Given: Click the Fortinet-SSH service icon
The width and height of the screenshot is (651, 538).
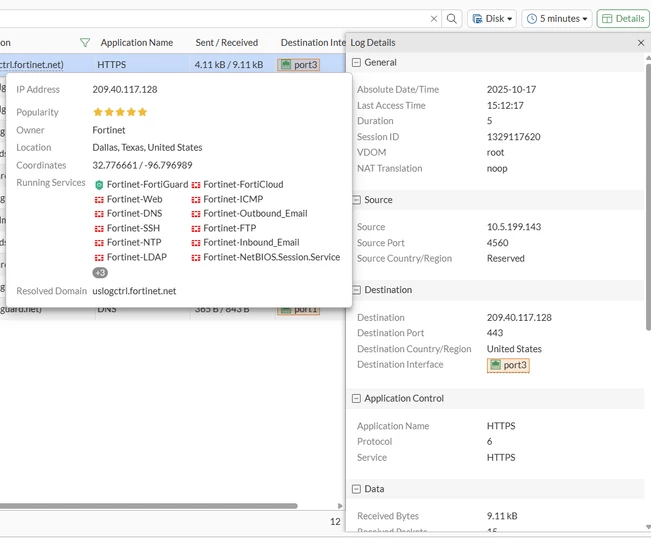Looking at the screenshot, I should click(x=99, y=228).
